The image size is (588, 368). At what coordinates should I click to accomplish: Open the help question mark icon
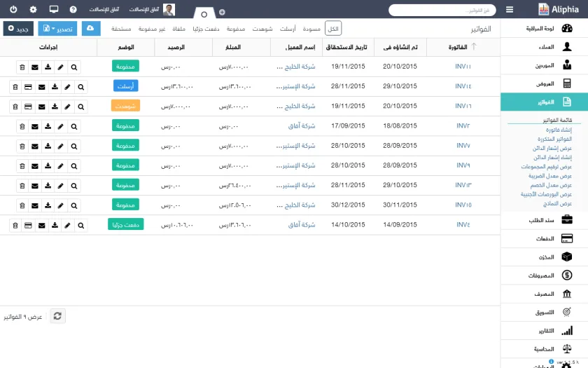[73, 9]
